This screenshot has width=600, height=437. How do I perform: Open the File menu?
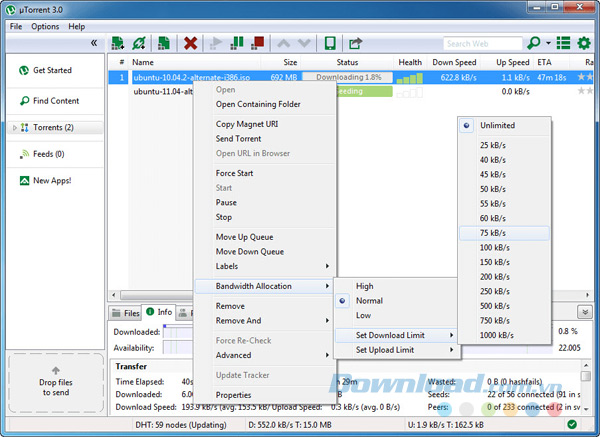click(x=16, y=26)
